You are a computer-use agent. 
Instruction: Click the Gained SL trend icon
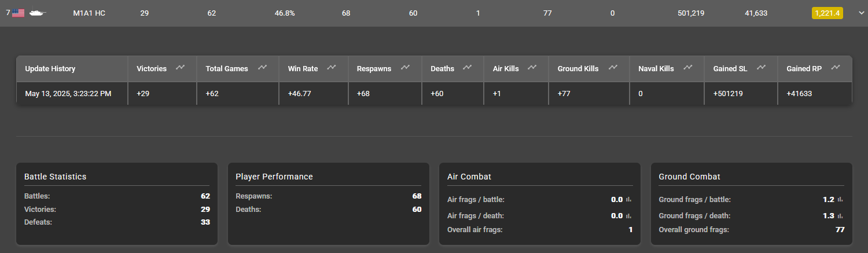762,68
